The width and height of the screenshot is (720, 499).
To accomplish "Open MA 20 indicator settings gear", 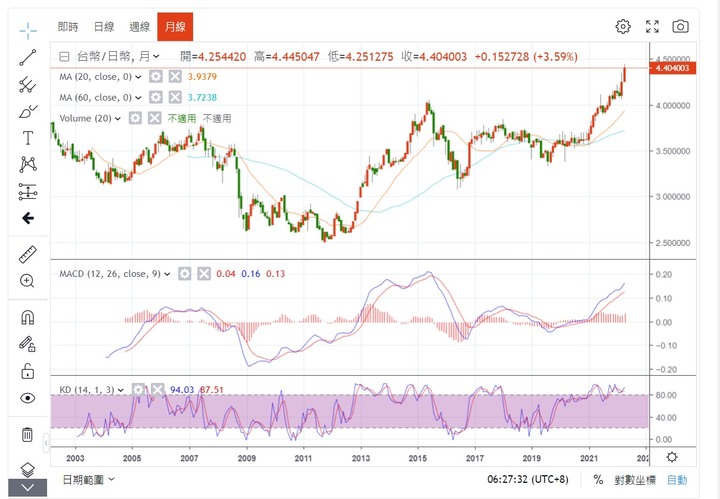I will pos(156,77).
